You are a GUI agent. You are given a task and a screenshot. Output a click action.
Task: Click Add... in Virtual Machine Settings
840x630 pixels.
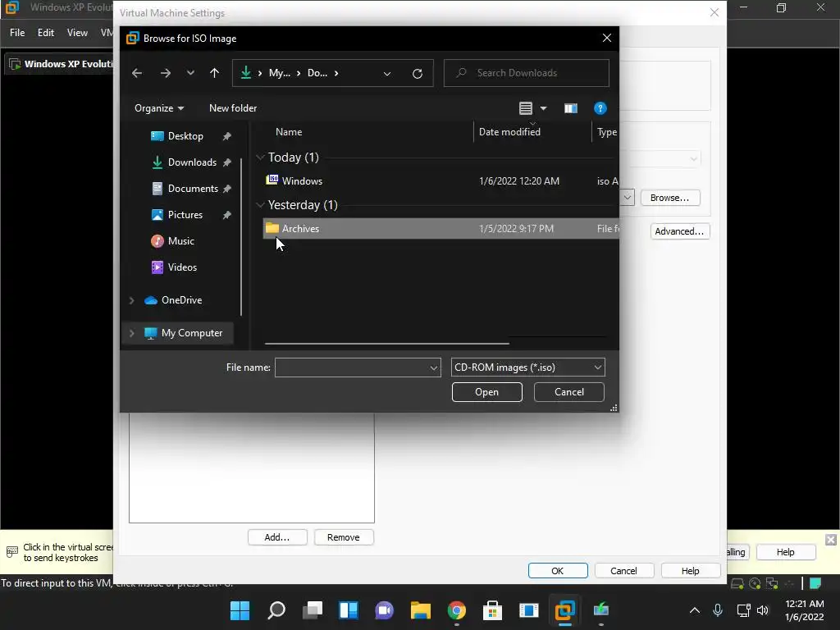(x=277, y=537)
